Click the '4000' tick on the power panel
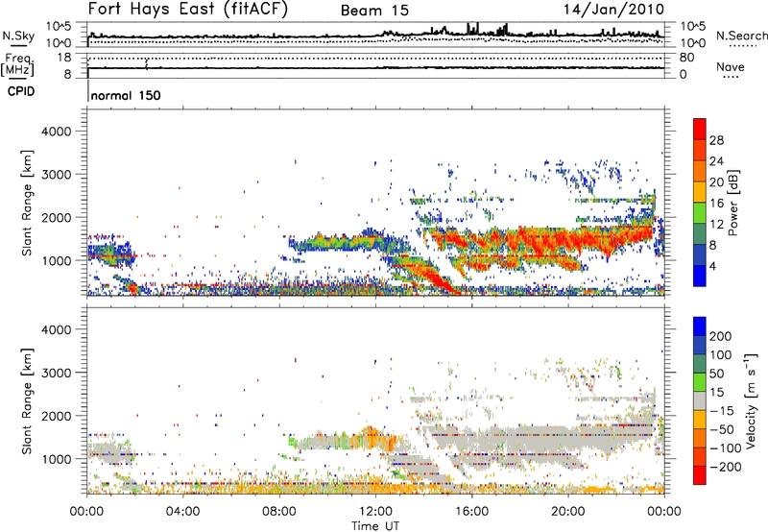Viewport: 768px width, 532px height. tap(56, 132)
